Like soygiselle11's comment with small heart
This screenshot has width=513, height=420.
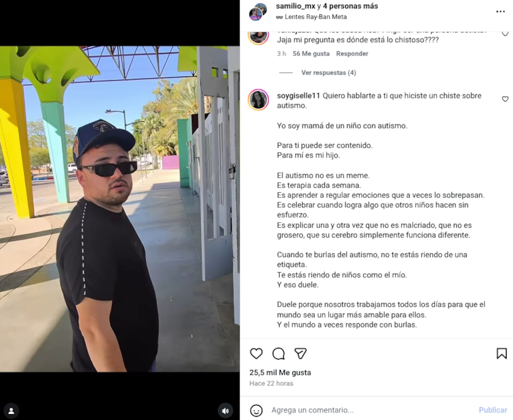(505, 99)
